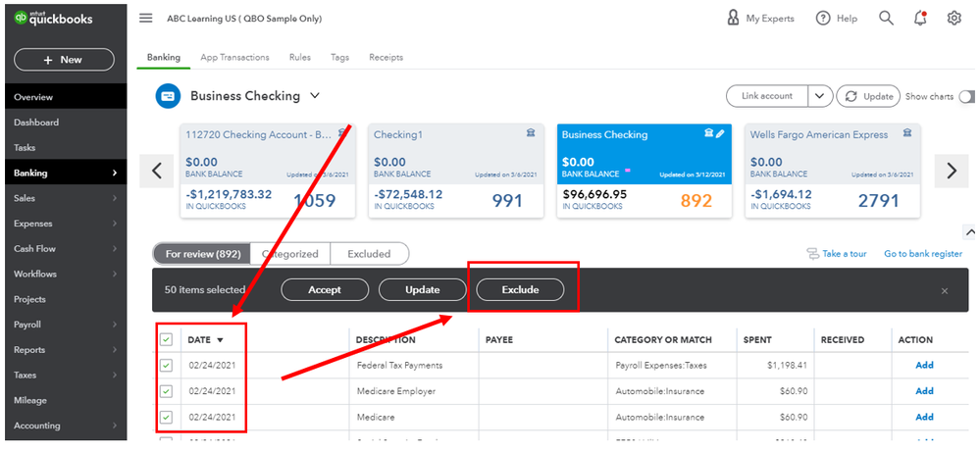
Task: Open the Go to bank register link
Action: pos(923,254)
